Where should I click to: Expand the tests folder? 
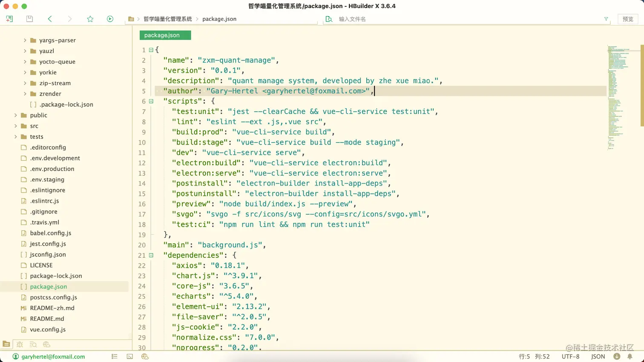click(16, 137)
